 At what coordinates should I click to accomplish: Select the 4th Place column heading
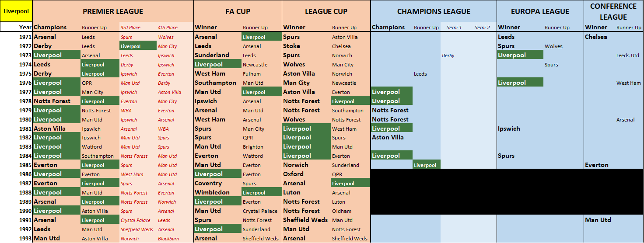tap(168, 28)
